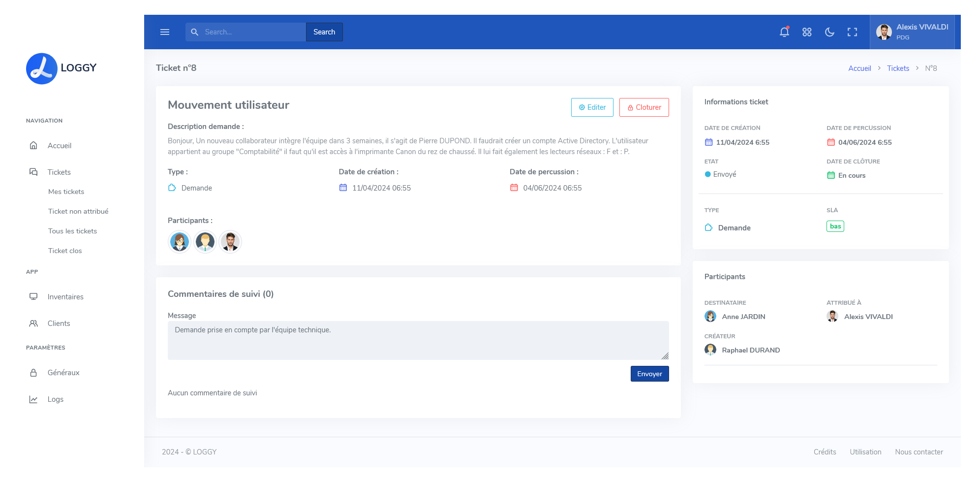Click Anne JARDIN's avatar
Image resolution: width=980 pixels, height=485 pixels.
[x=710, y=316]
